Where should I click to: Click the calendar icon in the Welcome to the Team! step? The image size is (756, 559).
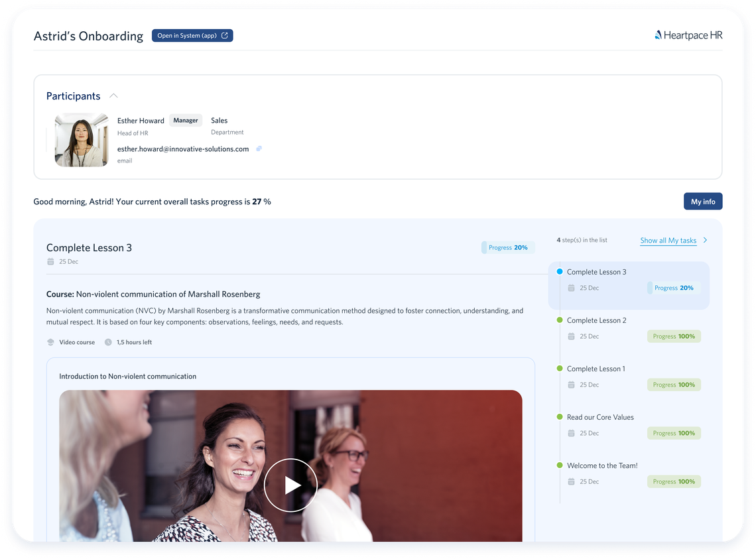[572, 481]
